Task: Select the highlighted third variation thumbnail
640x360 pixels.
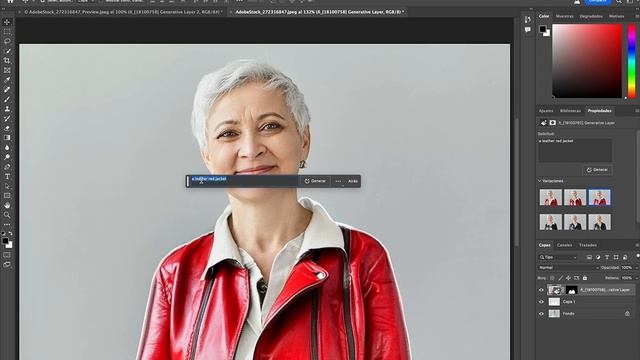Action: coord(600,198)
